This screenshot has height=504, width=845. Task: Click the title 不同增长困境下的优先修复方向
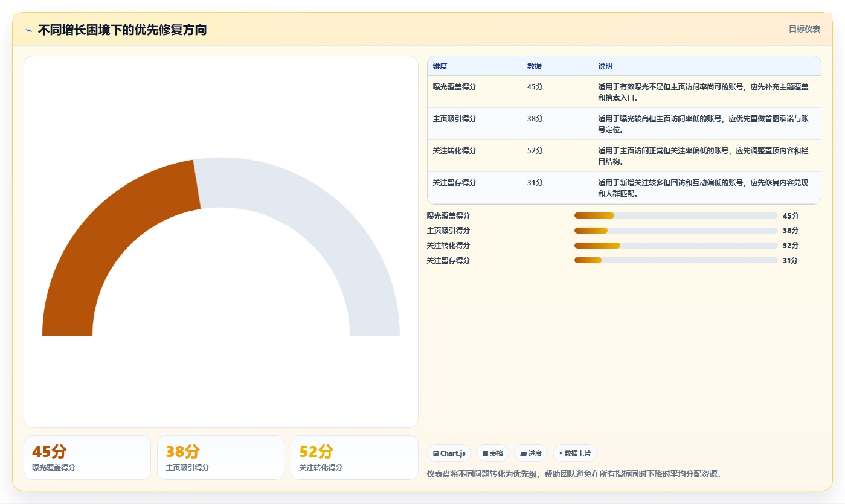click(x=122, y=30)
